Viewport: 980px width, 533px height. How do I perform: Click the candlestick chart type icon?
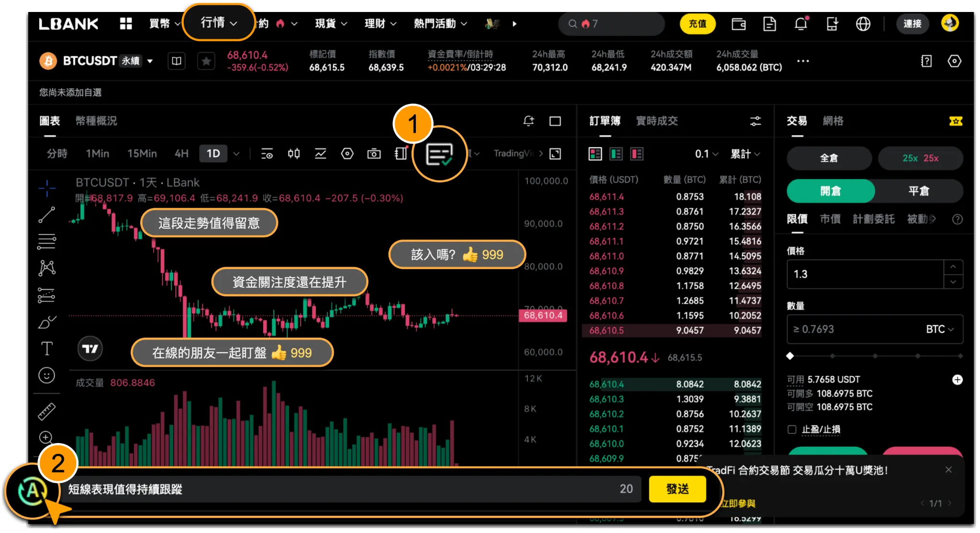coord(294,154)
